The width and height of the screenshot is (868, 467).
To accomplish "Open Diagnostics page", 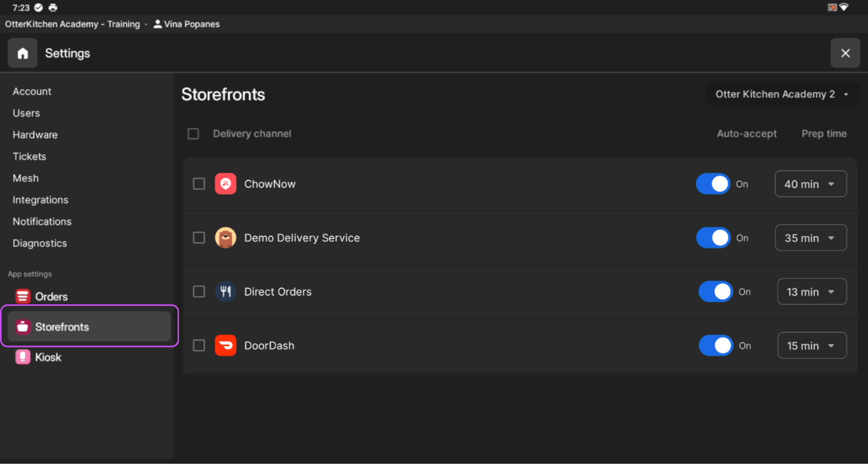I will (x=40, y=243).
